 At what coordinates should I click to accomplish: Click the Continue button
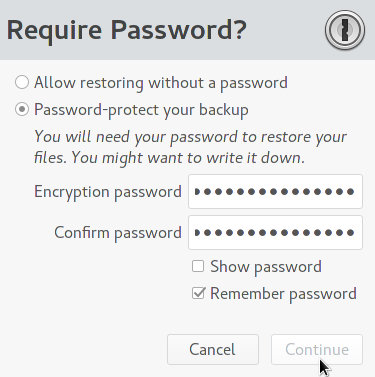pos(317,349)
